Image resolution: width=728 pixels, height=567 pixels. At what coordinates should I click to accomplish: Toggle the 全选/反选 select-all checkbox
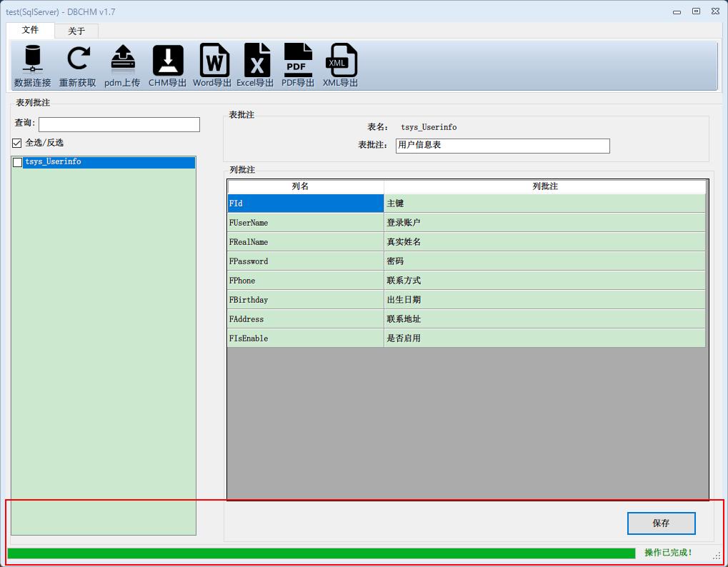tap(16, 143)
